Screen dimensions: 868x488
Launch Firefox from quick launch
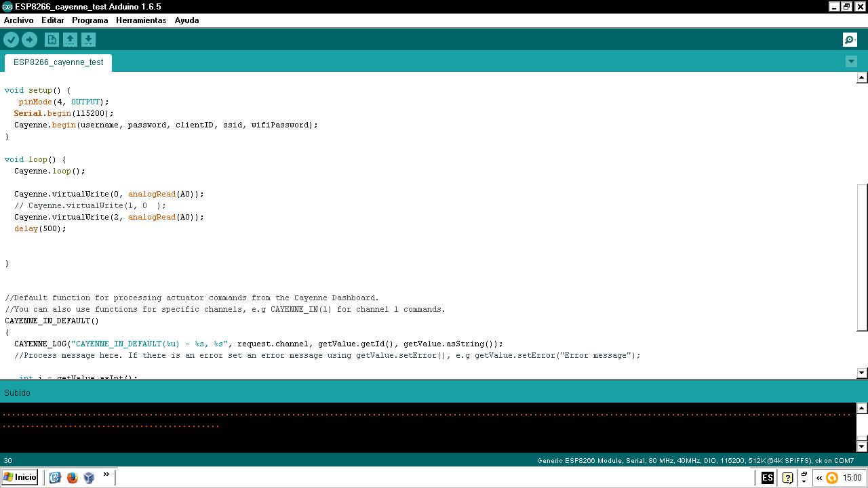73,477
